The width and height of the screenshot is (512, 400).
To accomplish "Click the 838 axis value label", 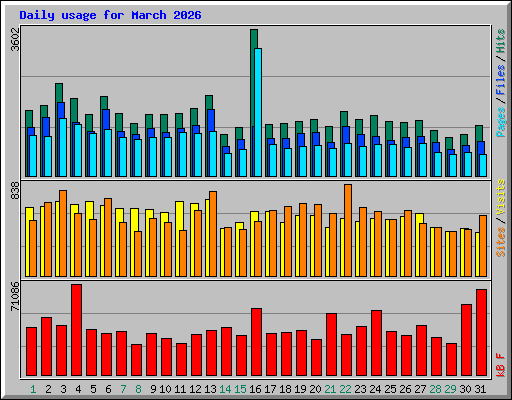I will [15, 191].
